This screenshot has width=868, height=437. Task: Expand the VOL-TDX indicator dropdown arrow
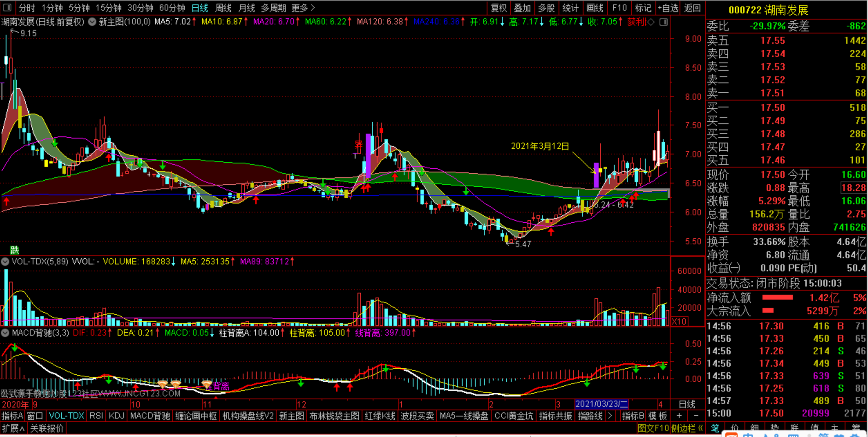[5, 261]
